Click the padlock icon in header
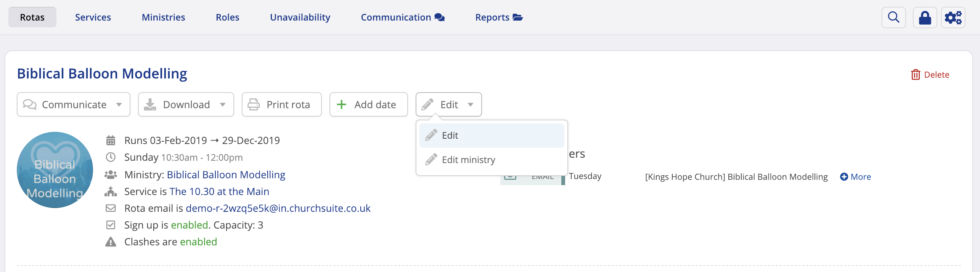980x272 pixels. 925,18
